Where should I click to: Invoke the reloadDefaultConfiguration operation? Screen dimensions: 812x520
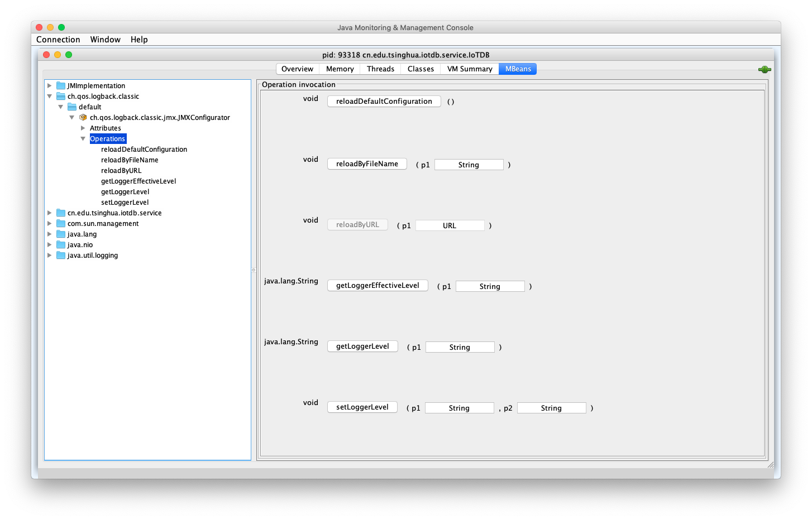coord(384,101)
